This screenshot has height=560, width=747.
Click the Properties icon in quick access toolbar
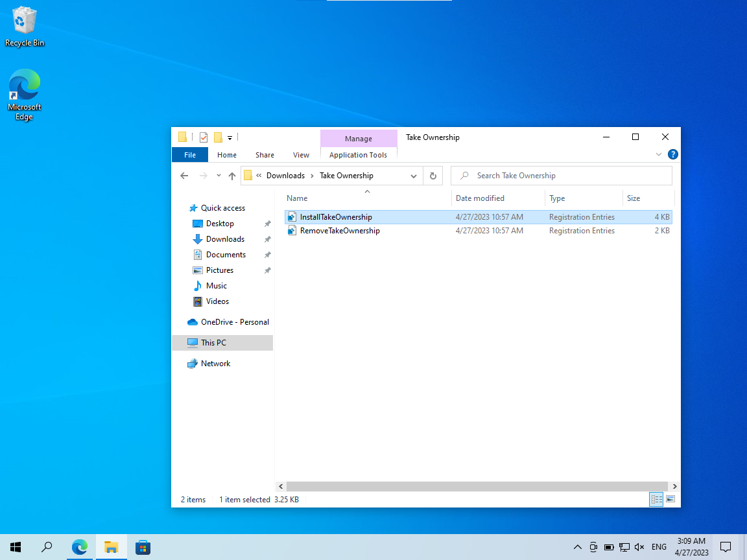click(204, 137)
